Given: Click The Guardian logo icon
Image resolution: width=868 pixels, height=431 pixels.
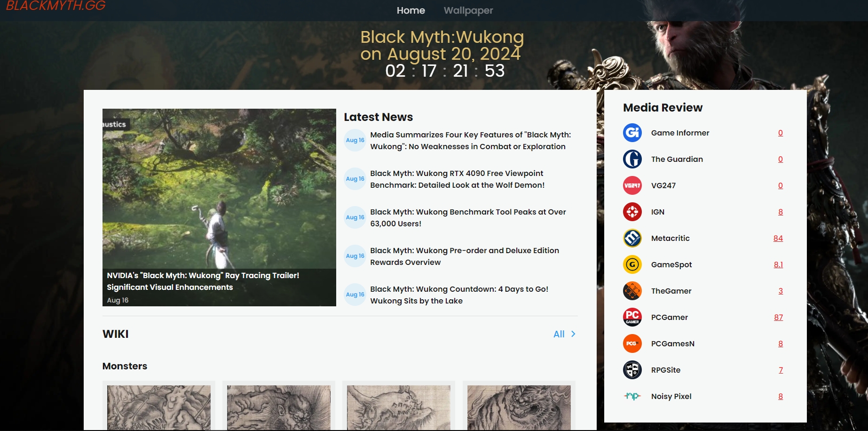Looking at the screenshot, I should [632, 159].
